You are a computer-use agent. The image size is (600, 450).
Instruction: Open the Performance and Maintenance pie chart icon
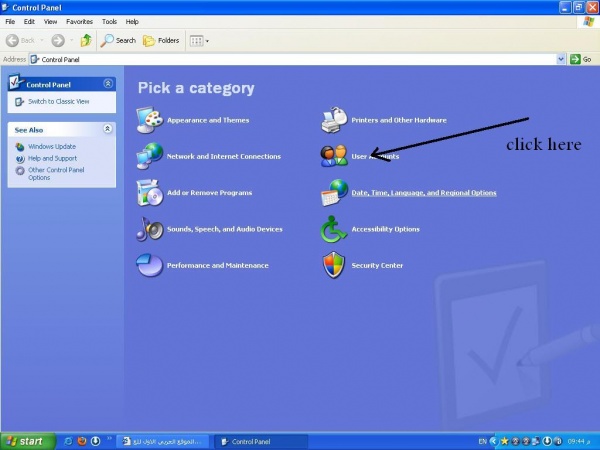pyautogui.click(x=150, y=265)
